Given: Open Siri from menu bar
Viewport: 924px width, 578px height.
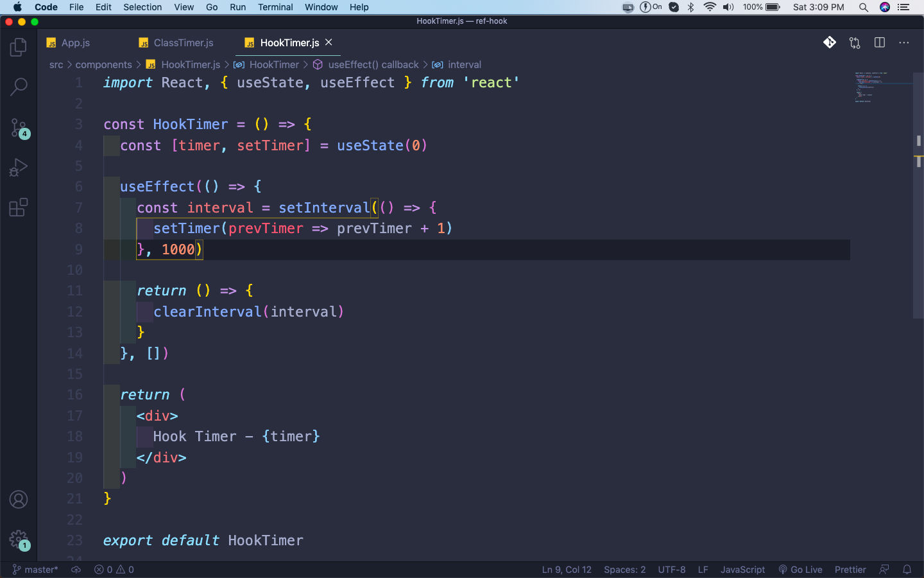Looking at the screenshot, I should coord(885,7).
